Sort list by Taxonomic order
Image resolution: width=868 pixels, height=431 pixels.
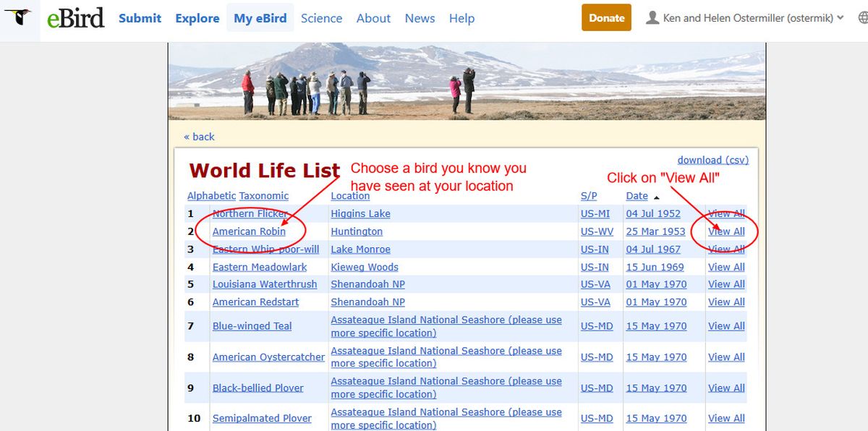coord(264,196)
